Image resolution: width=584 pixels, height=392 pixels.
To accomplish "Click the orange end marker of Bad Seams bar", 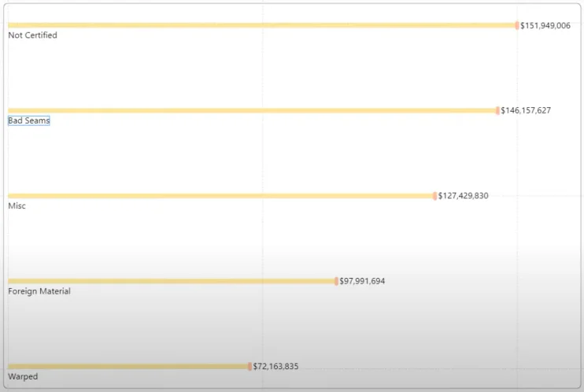I will (x=497, y=111).
